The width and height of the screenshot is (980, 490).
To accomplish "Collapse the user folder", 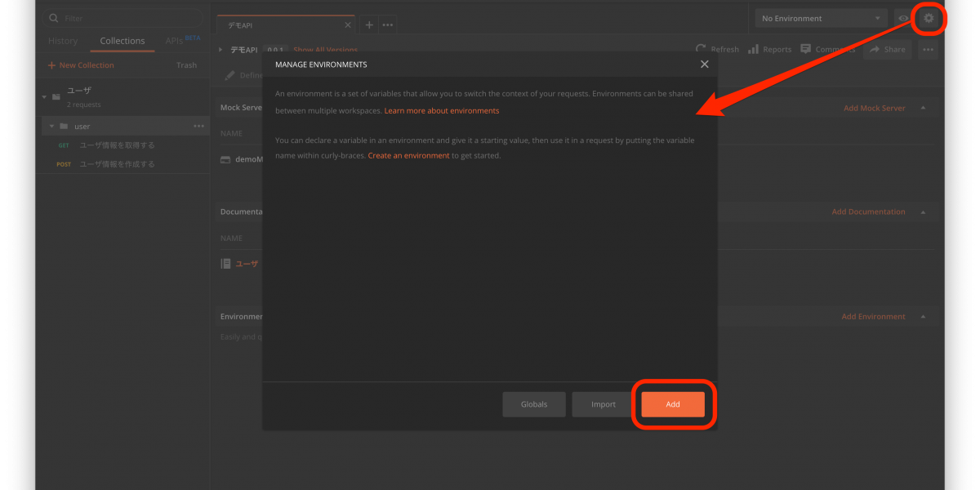I will [x=51, y=127].
